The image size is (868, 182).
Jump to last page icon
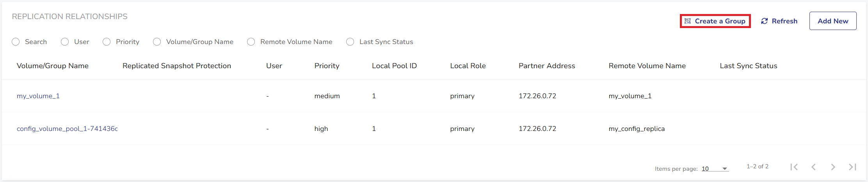pyautogui.click(x=852, y=167)
